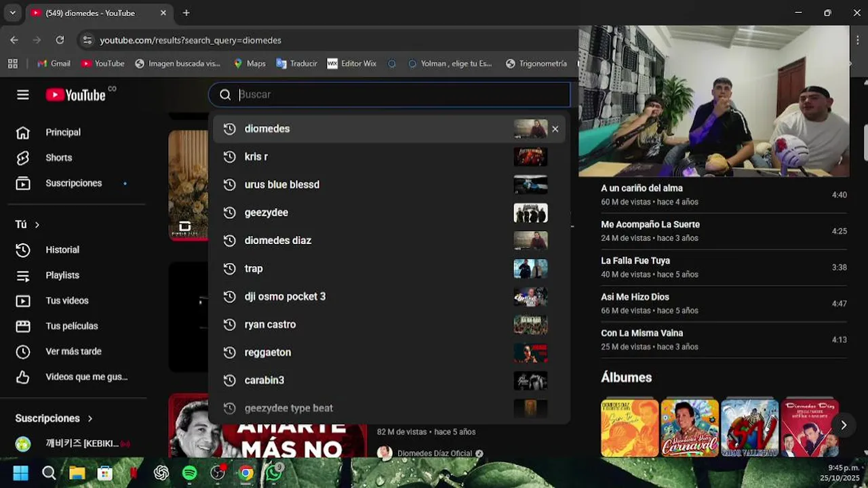Click the address bar URL
This screenshot has height=488, width=868.
click(x=191, y=40)
